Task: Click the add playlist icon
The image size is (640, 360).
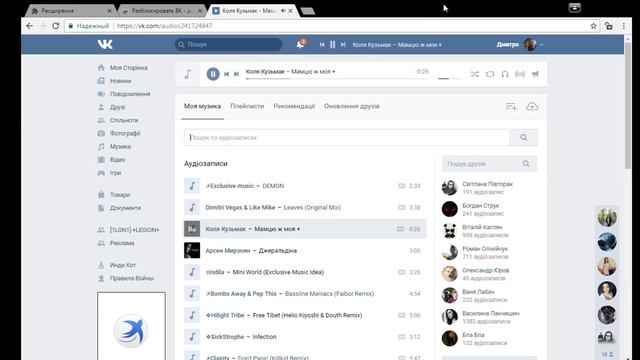Action: [511, 107]
